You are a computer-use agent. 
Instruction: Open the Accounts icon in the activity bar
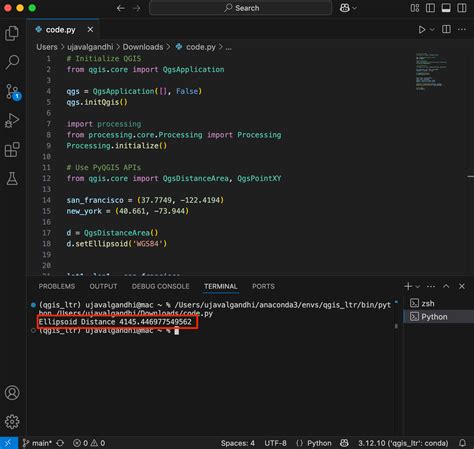coord(12,393)
